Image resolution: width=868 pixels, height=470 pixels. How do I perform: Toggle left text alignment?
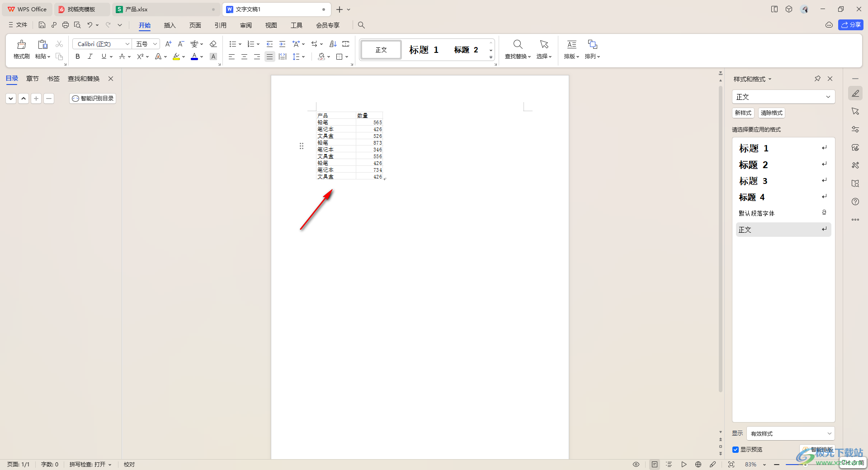point(231,56)
